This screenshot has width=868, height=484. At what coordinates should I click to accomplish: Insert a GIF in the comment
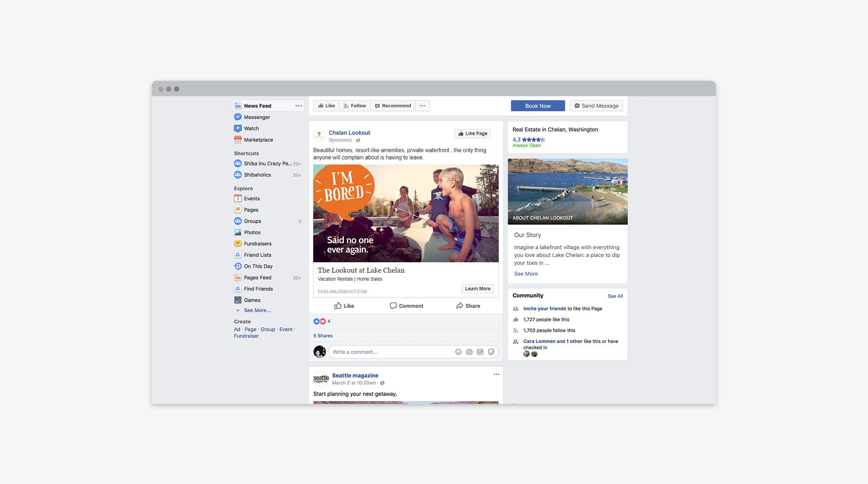point(480,352)
